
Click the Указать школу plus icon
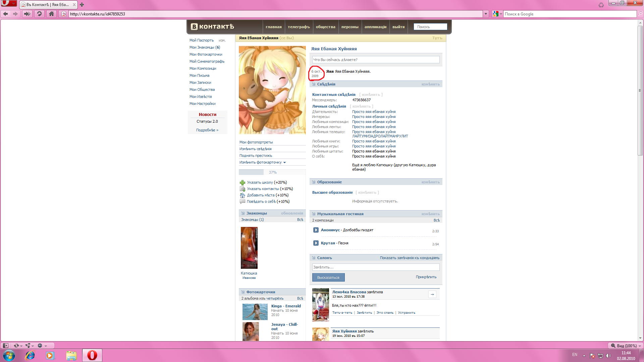tap(243, 183)
